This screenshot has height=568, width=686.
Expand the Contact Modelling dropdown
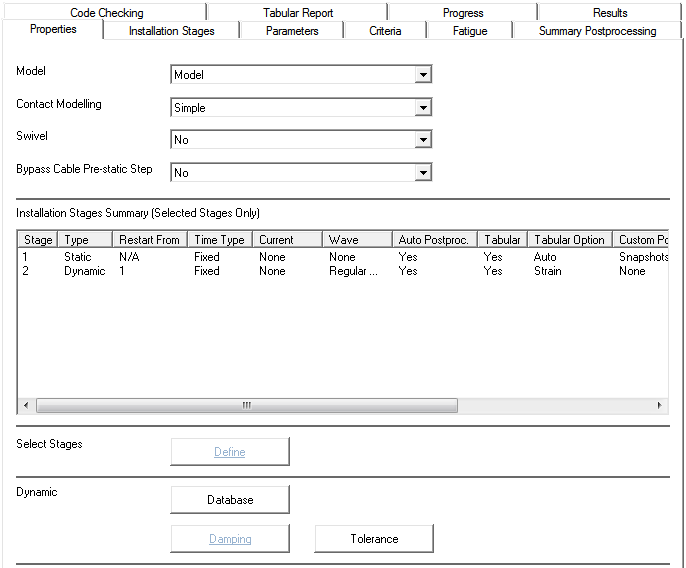pos(423,108)
